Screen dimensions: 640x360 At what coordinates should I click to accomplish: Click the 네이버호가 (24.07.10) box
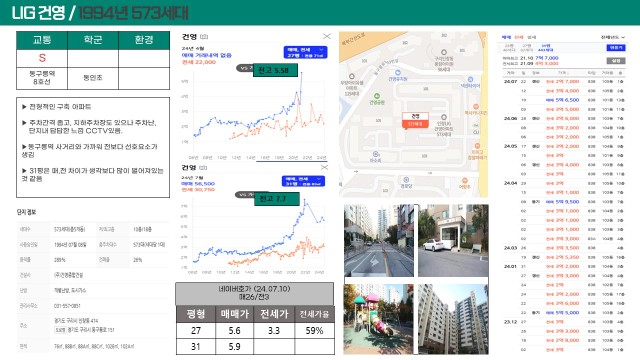pos(254,293)
